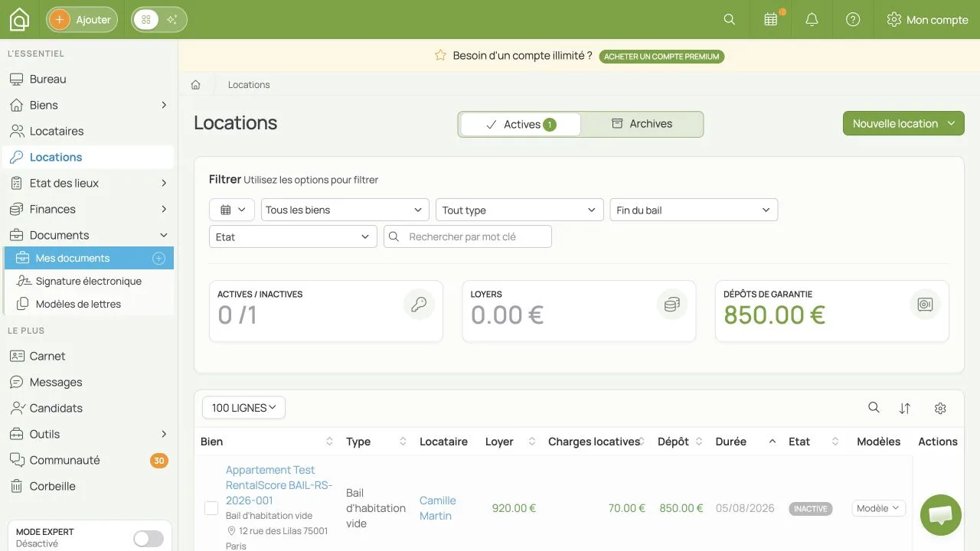Screen dimensions: 980x551
Task: Open the calendar date filter dropdown
Action: (232, 210)
